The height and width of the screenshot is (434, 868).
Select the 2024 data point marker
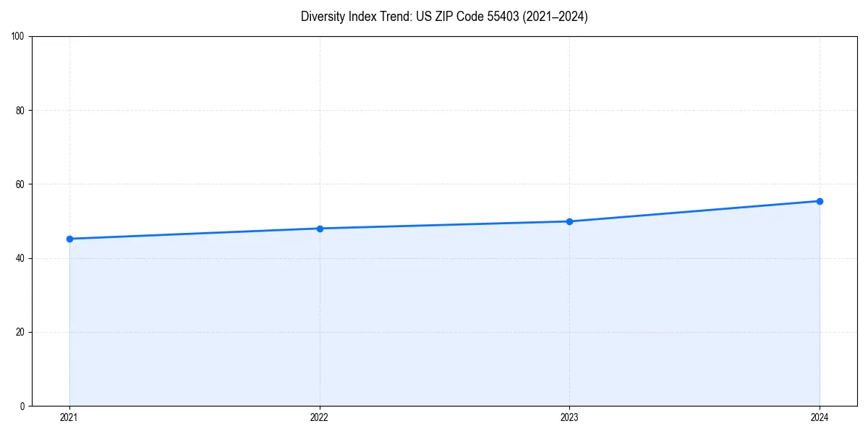(820, 200)
